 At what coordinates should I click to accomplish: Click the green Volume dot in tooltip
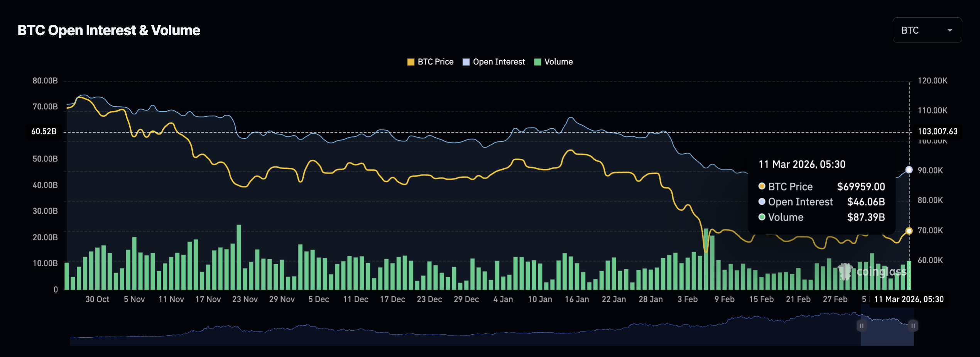tap(762, 217)
